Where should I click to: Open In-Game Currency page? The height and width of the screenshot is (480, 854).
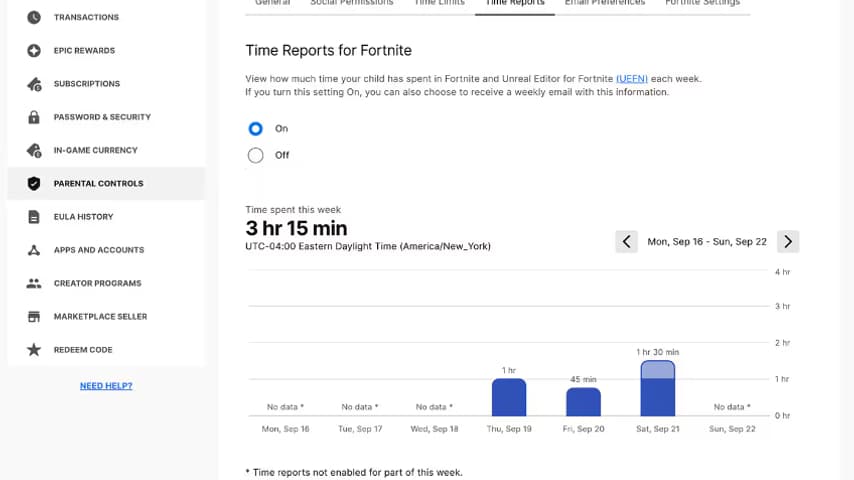click(107, 150)
